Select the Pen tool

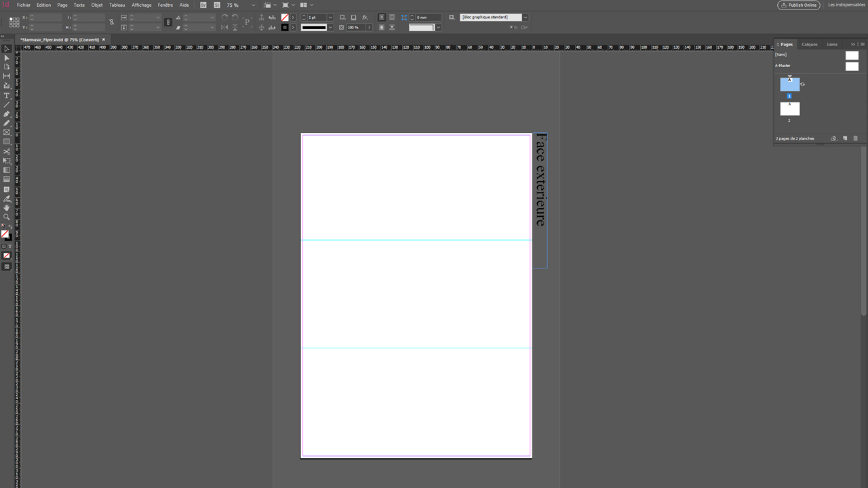[7, 114]
